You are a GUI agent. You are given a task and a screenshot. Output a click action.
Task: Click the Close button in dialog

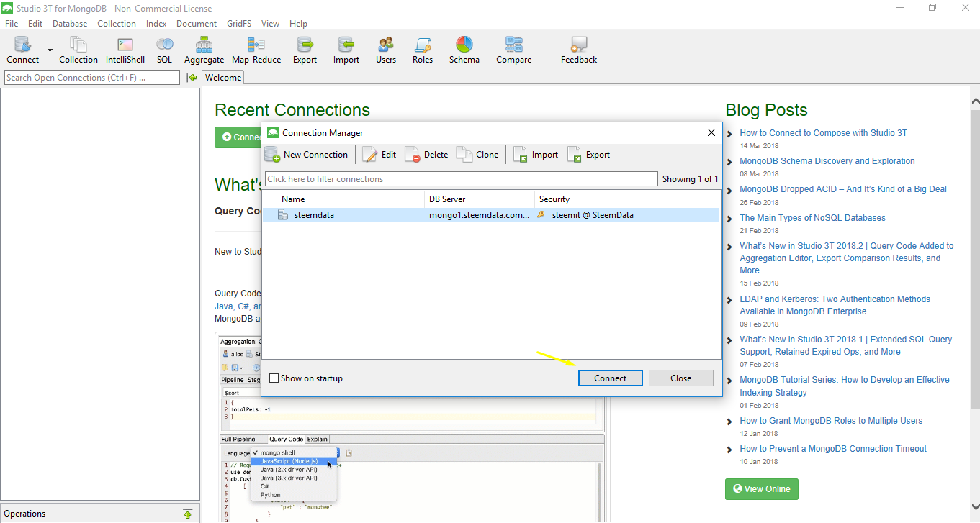coord(680,378)
